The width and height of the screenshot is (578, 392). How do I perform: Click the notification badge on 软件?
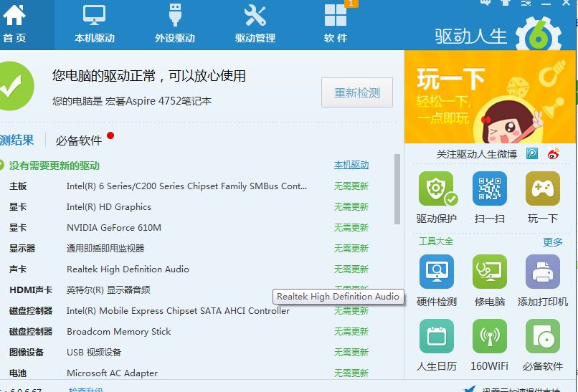tap(351, 4)
